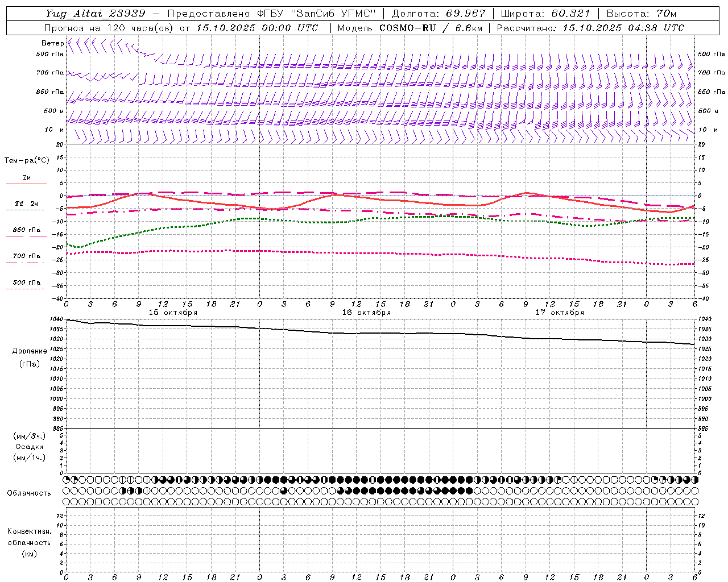Click the 'Ветер' wind panel label
The width and height of the screenshot is (728, 582).
(52, 43)
